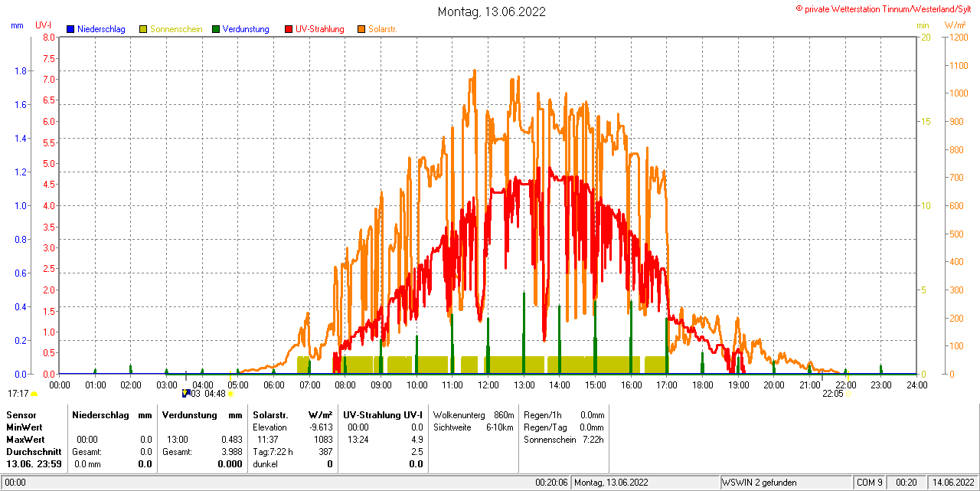Click the red UV-Strahlung legend swatch
Viewport: 980px width, 491px height.
[289, 29]
